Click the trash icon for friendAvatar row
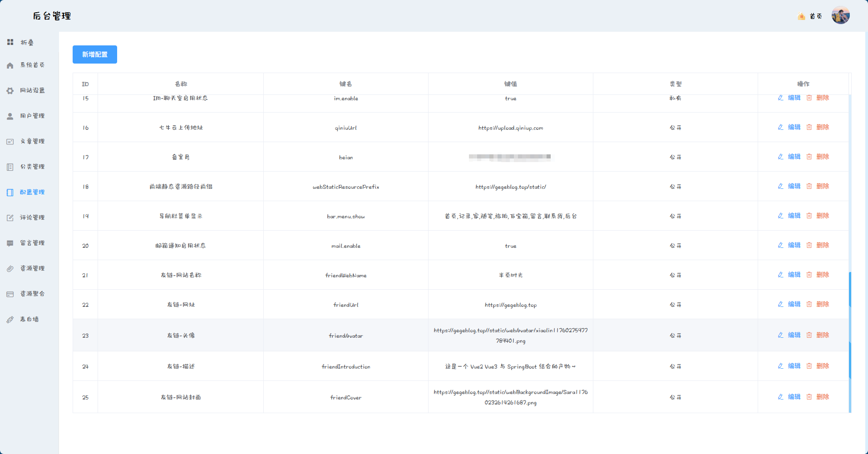 (x=809, y=335)
